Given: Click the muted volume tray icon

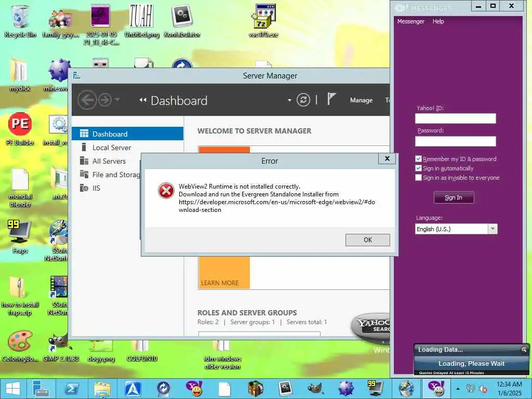Looking at the screenshot, I should [483, 389].
